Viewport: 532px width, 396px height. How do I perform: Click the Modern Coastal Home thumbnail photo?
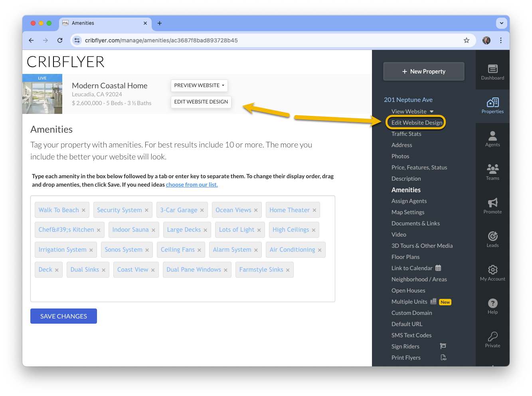point(42,94)
